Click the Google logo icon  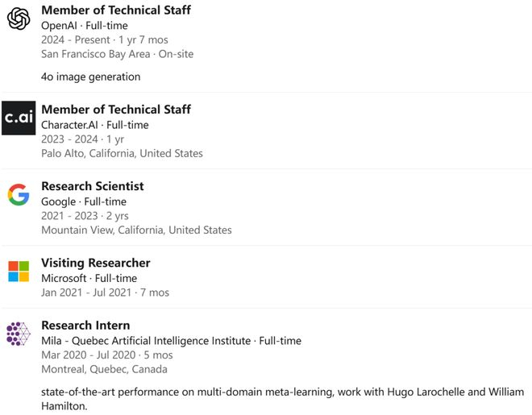point(19,195)
